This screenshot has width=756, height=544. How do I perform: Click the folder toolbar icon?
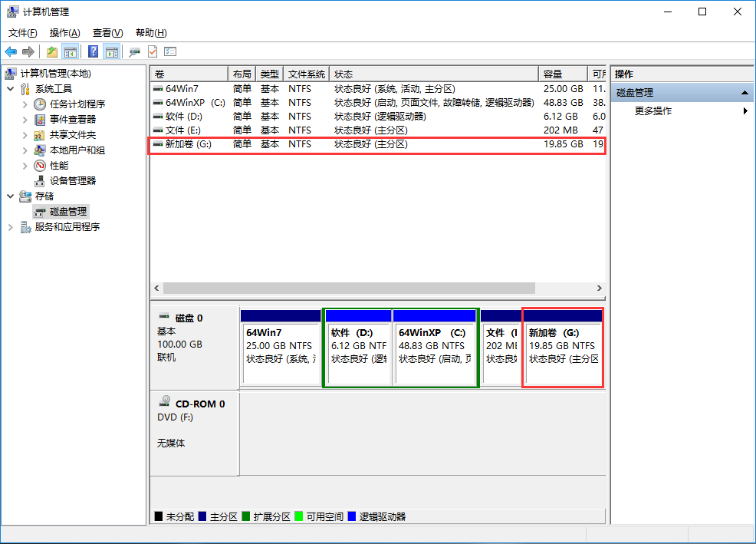tap(51, 51)
